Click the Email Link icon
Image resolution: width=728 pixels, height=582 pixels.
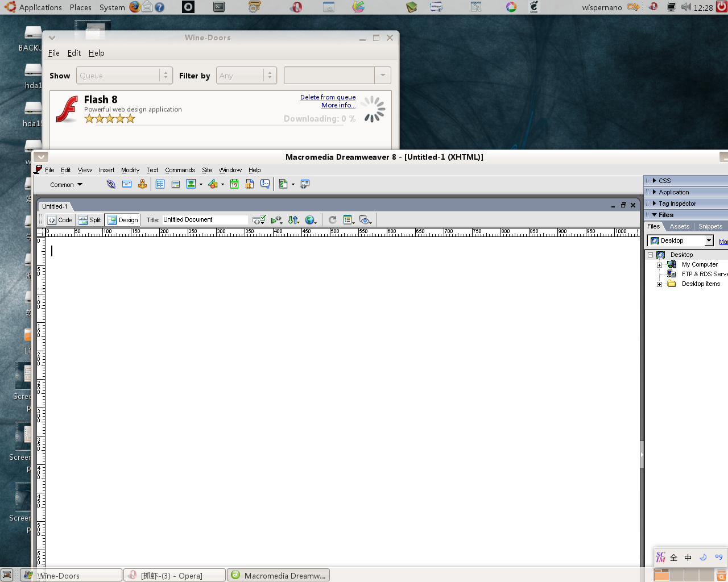click(x=127, y=184)
